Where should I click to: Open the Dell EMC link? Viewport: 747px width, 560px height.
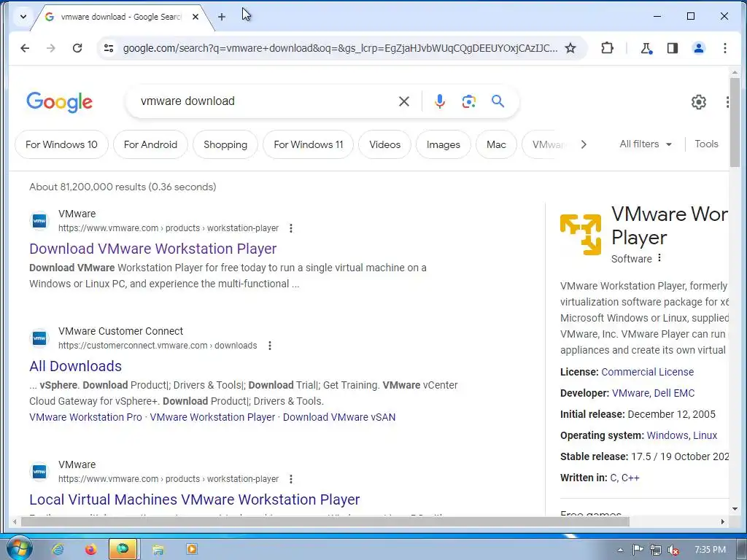tap(674, 393)
